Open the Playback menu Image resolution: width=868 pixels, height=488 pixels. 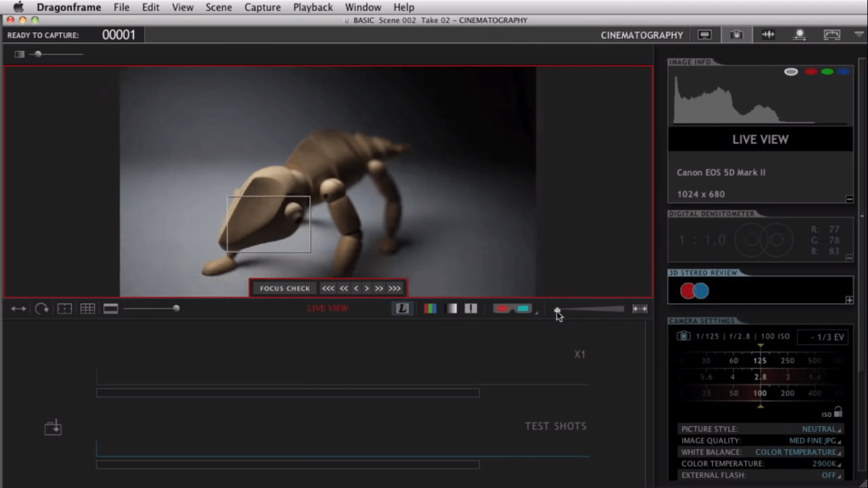312,7
